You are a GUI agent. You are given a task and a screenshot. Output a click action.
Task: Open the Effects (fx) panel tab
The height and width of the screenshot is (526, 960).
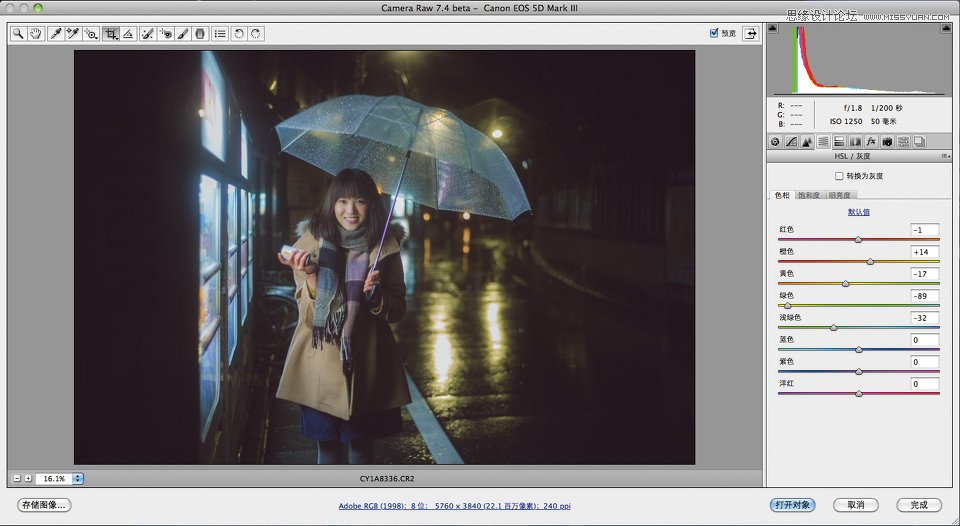coord(871,142)
